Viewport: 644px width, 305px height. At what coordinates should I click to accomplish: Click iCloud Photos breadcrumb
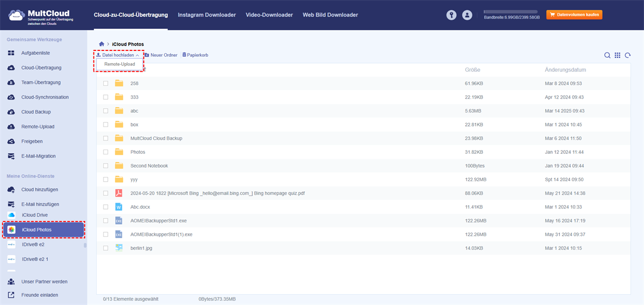coord(128,44)
